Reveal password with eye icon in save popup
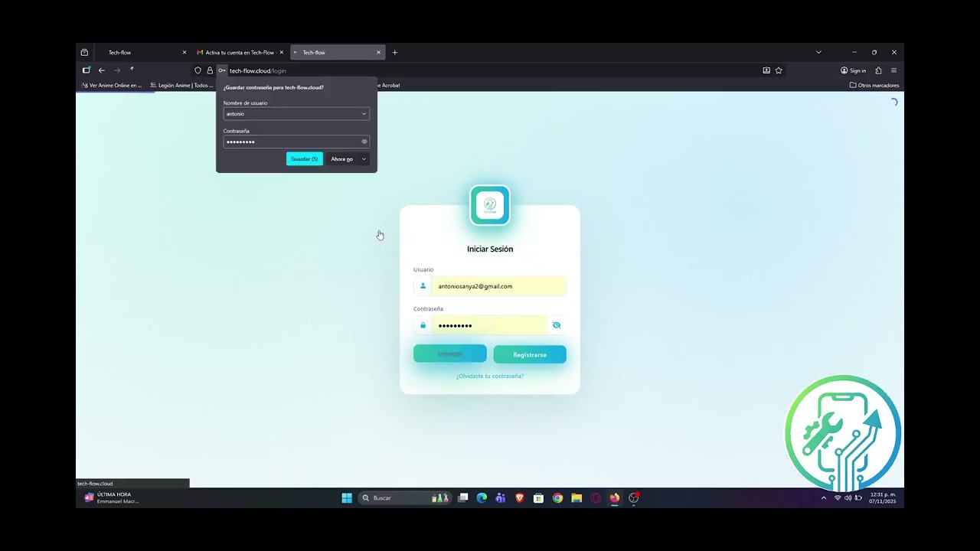This screenshot has height=551, width=980. pos(364,142)
